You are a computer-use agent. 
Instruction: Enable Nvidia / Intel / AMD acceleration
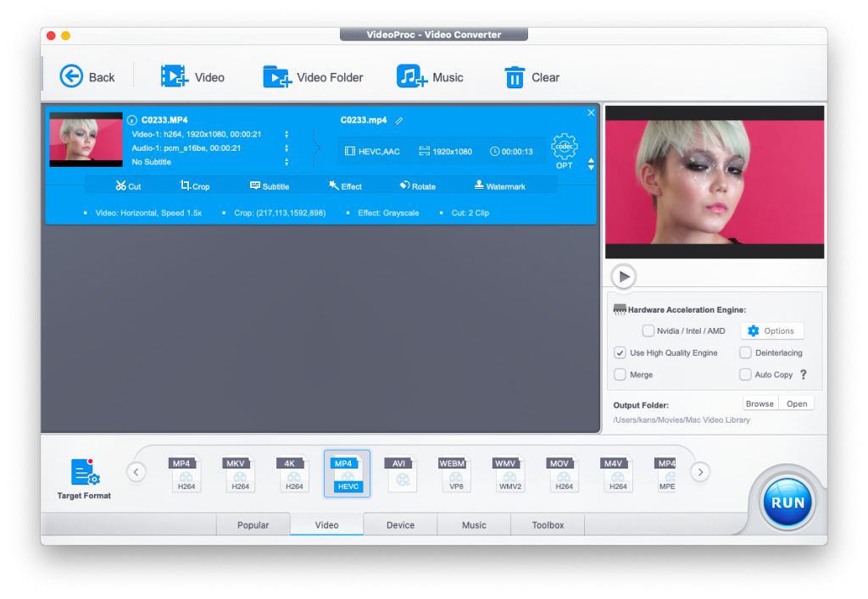point(648,330)
